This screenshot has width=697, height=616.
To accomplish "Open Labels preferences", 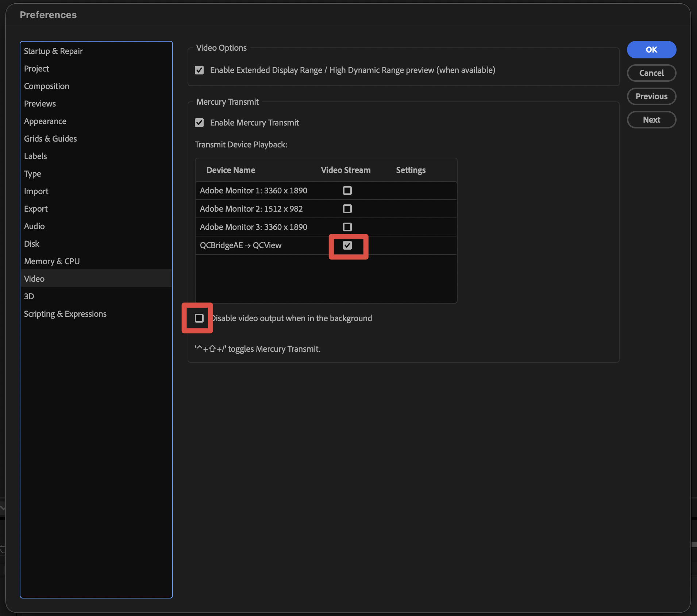I will pyautogui.click(x=96, y=156).
